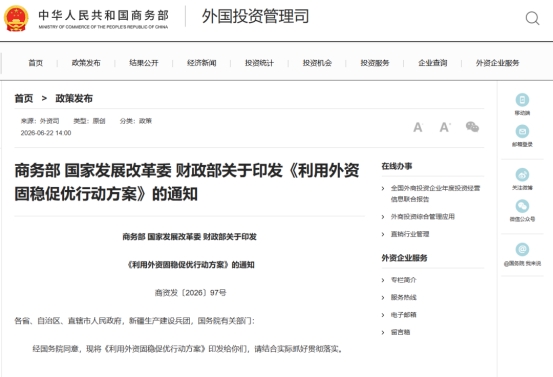Open the @国务院 我来说 icon

click(522, 249)
